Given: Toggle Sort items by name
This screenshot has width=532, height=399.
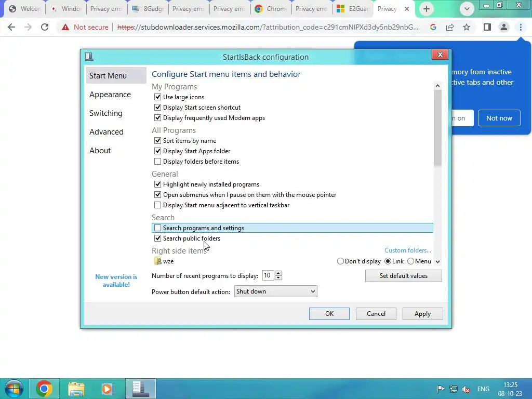Looking at the screenshot, I should coord(157,140).
